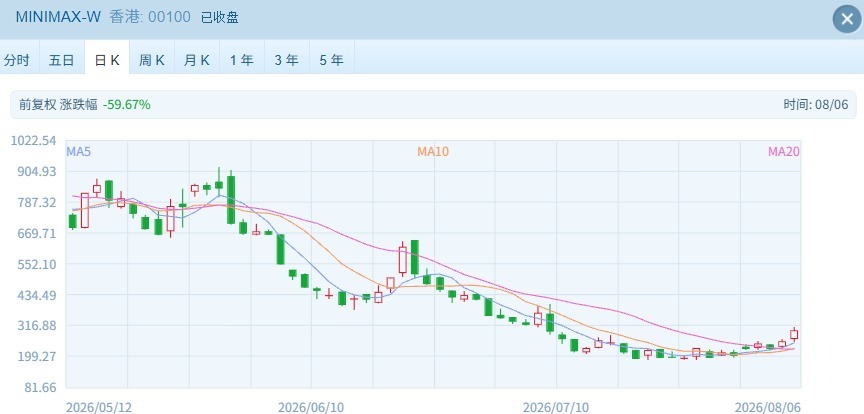The height and width of the screenshot is (414, 864).
Task: Click the 81.66 price axis label
Action: click(41, 387)
